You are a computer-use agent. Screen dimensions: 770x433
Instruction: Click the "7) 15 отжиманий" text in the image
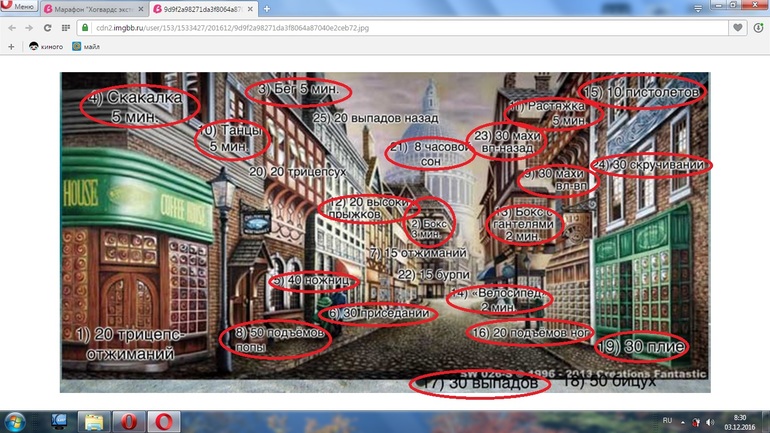(418, 253)
